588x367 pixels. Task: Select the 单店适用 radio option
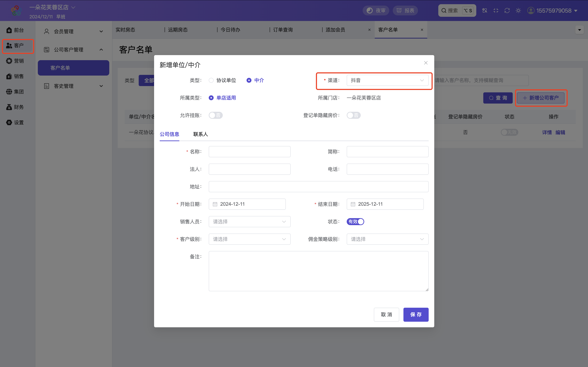point(222,98)
